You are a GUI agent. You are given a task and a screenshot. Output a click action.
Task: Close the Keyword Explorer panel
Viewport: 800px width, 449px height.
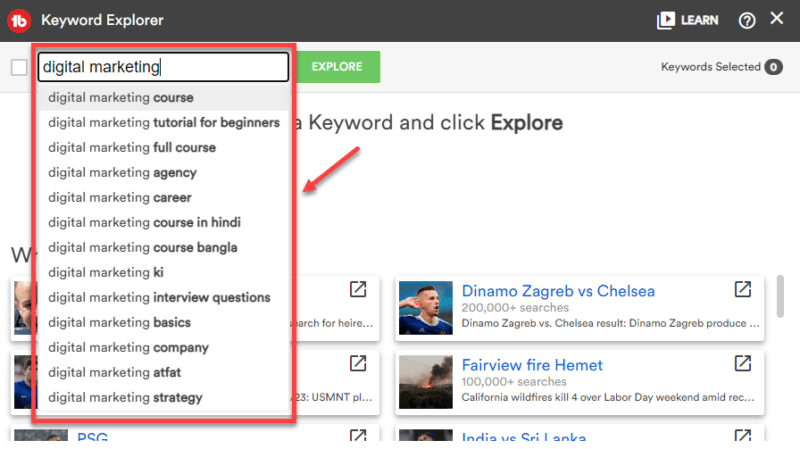[777, 19]
